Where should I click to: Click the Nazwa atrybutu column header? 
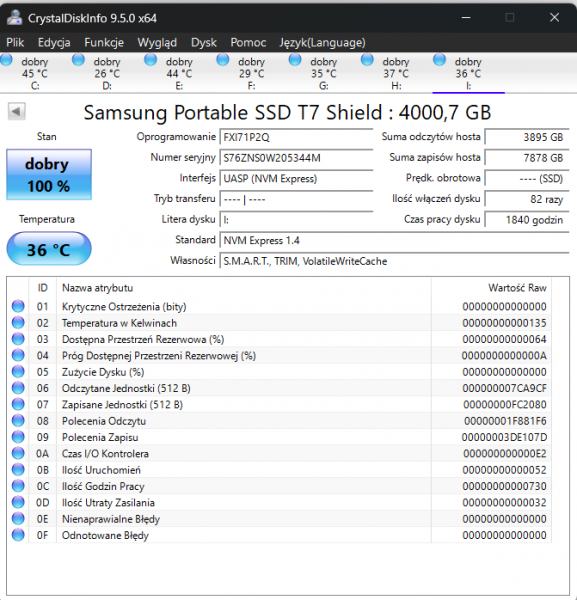tap(244, 288)
